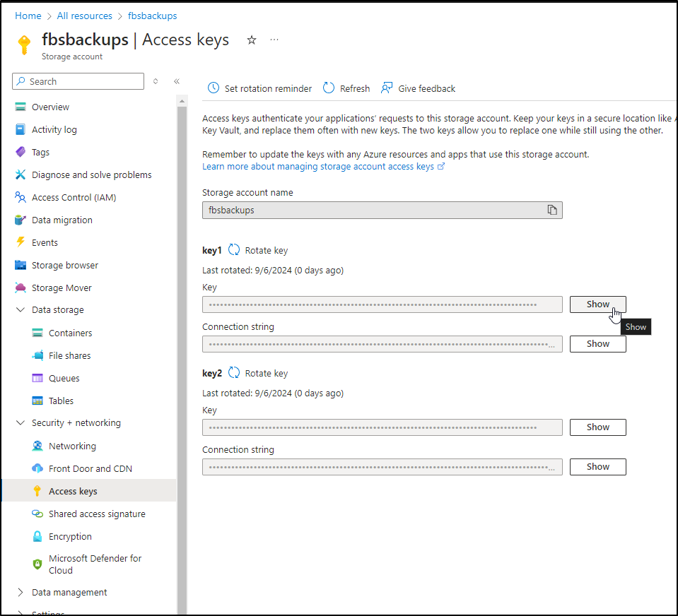Click the clock icon for rotation reminder
The image size is (678, 616).
[x=214, y=88]
